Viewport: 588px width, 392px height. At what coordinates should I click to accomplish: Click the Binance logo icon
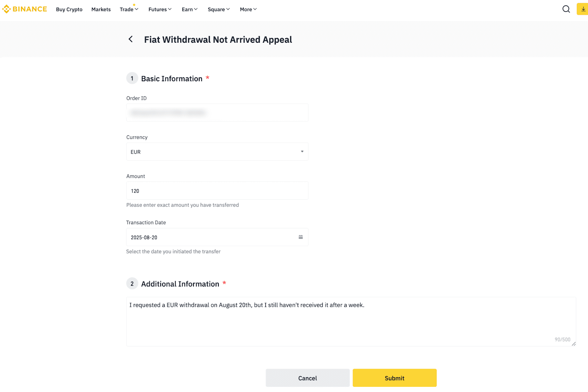coord(6,9)
